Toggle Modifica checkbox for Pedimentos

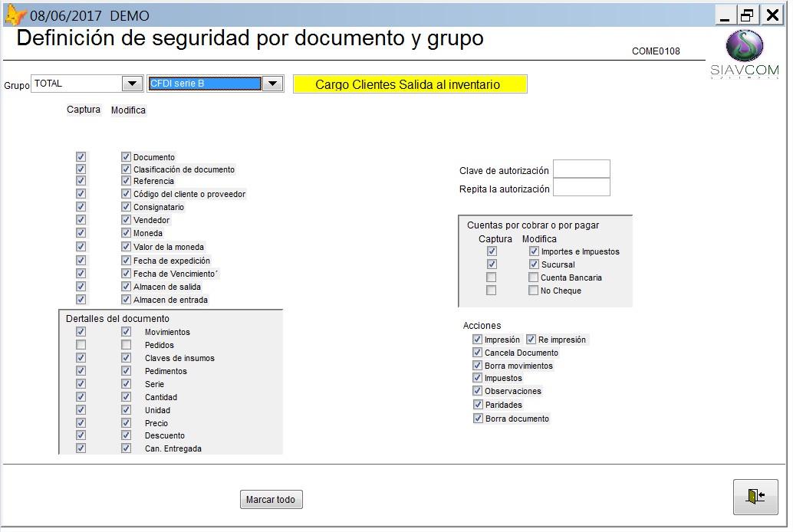126,371
